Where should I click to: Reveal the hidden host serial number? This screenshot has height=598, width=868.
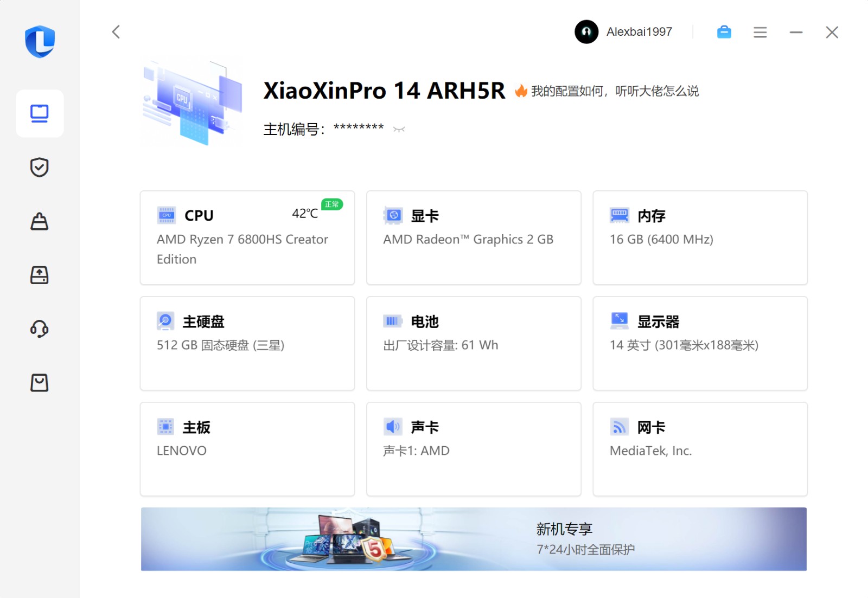(399, 129)
